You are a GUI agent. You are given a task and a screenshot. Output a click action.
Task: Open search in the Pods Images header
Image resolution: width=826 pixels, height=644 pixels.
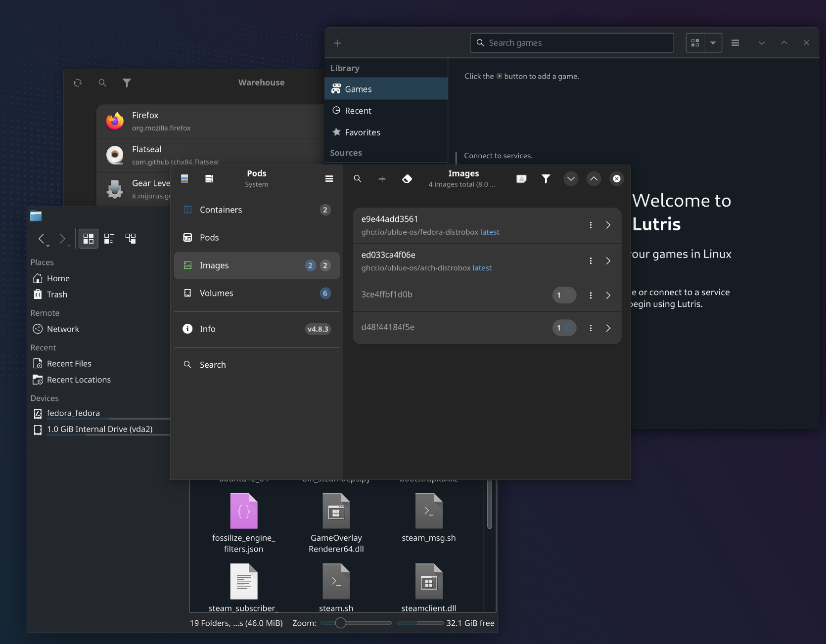pos(358,179)
